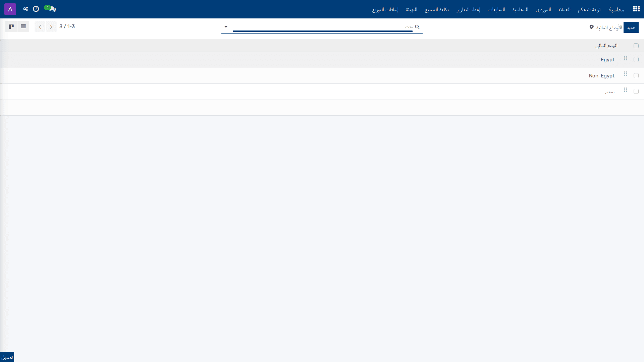Click the search magnifier icon
Viewport: 644px width, 362px height.
click(417, 27)
